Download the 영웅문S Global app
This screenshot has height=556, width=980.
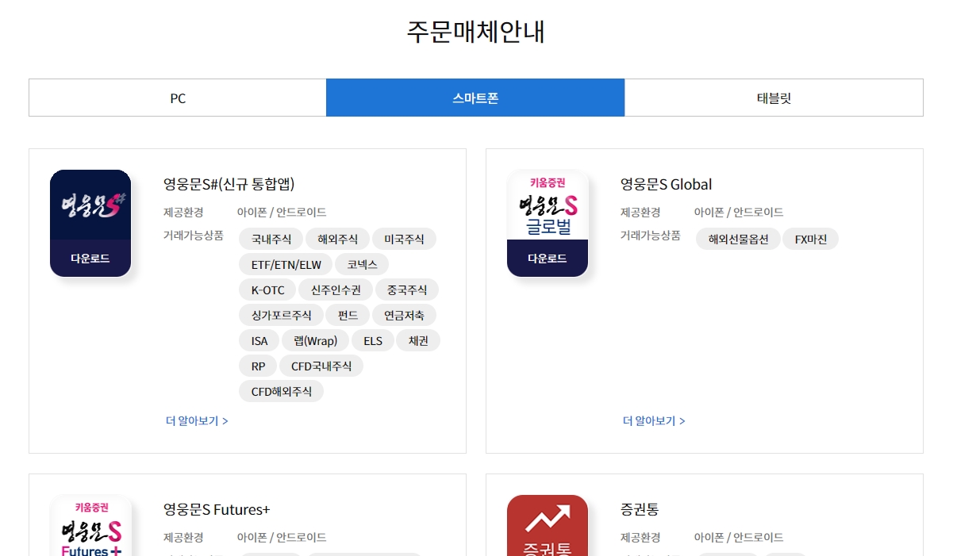click(x=548, y=259)
